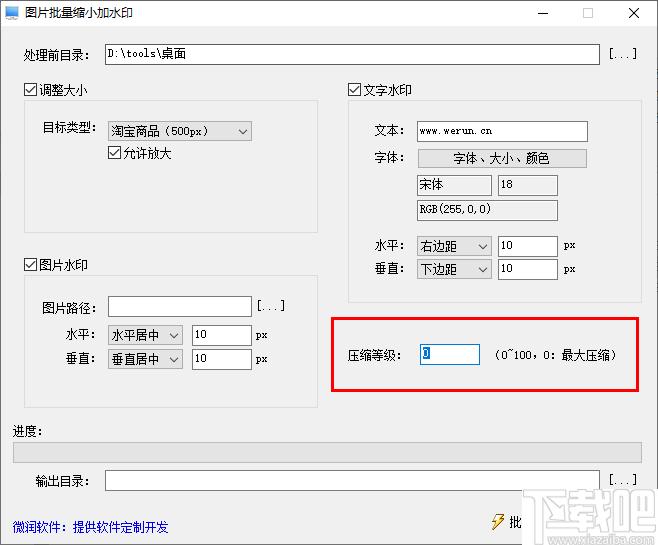Click the 图片路径 input field
This screenshot has width=658, height=545.
tap(180, 307)
